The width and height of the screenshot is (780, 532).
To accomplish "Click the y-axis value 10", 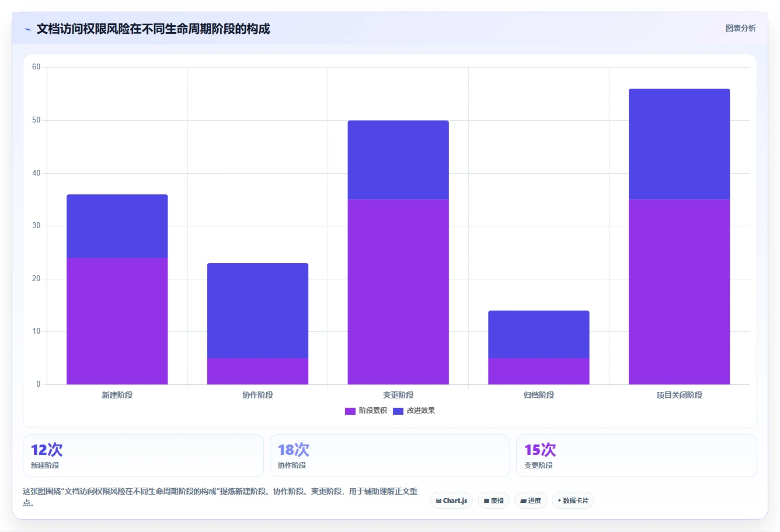I will tap(36, 331).
